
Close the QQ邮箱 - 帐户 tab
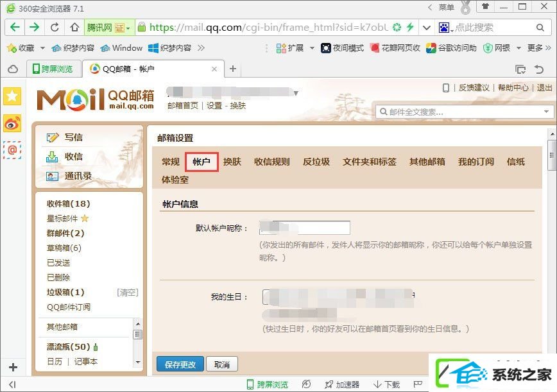(x=214, y=69)
